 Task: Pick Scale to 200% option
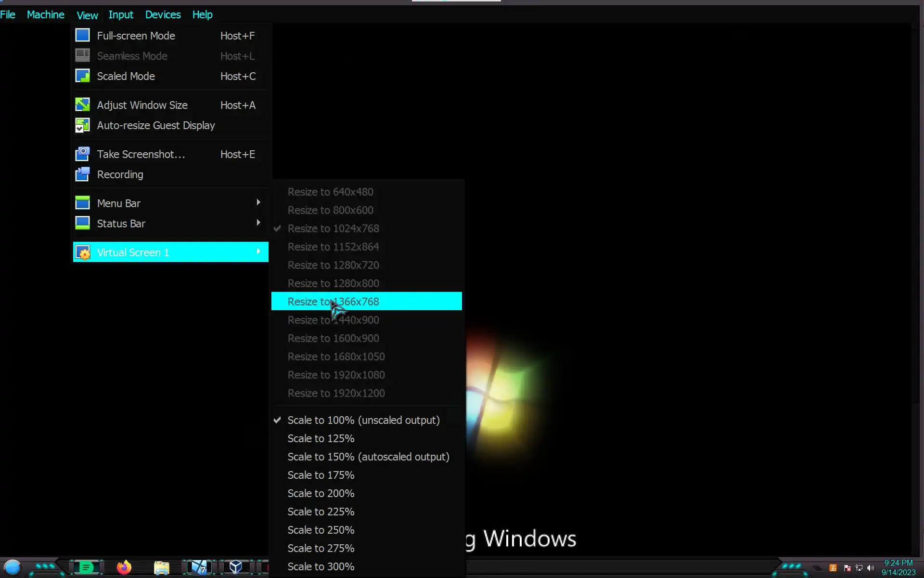(321, 493)
